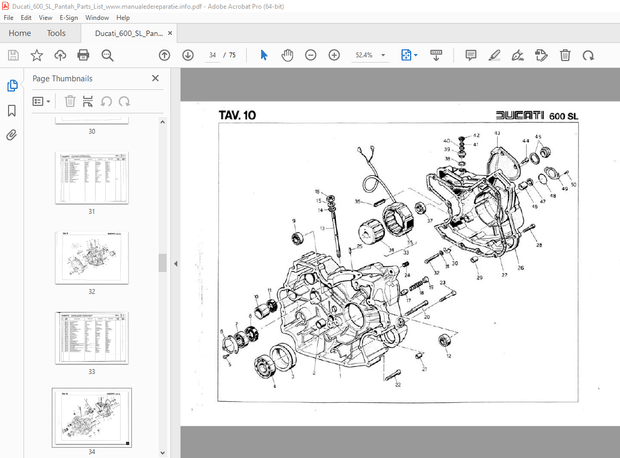Add a comment with sticky note icon
The width and height of the screenshot is (620, 458).
[471, 55]
